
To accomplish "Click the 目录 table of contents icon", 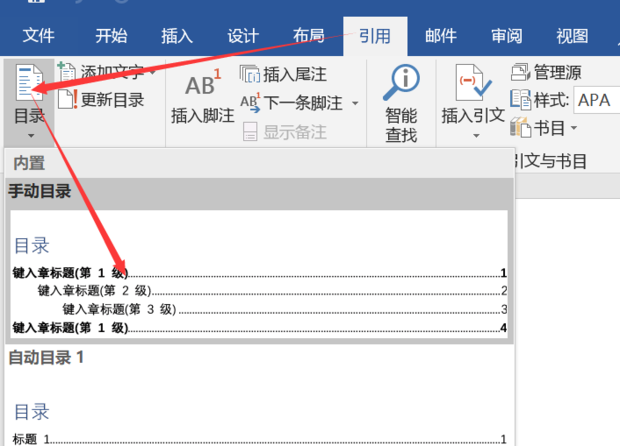I will point(29,83).
